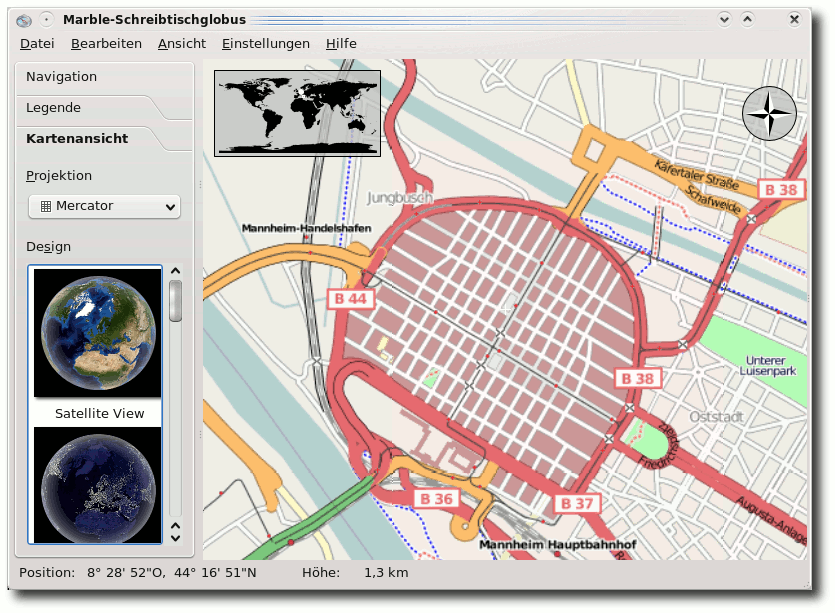This screenshot has height=613, width=835.
Task: Open the Datei menu
Action: [37, 44]
